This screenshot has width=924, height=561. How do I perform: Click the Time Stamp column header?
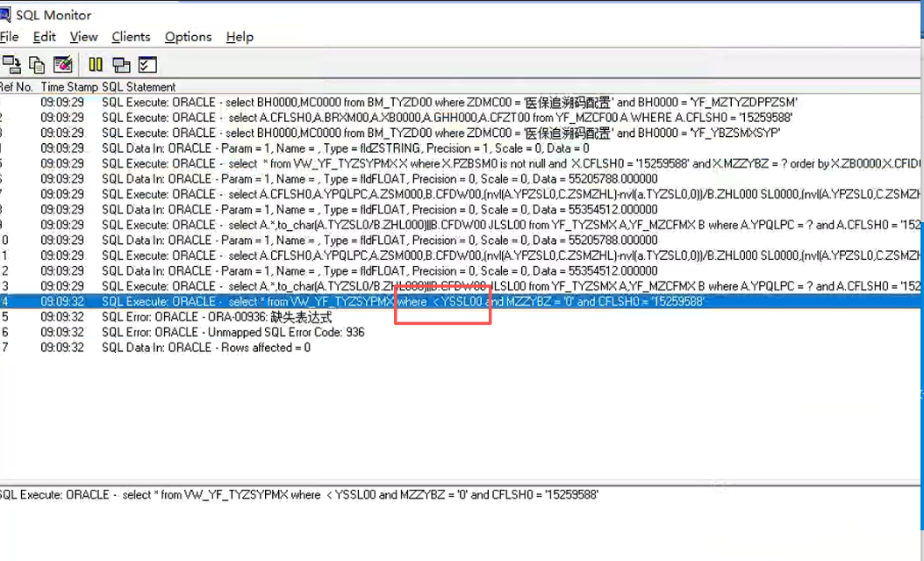tap(69, 87)
